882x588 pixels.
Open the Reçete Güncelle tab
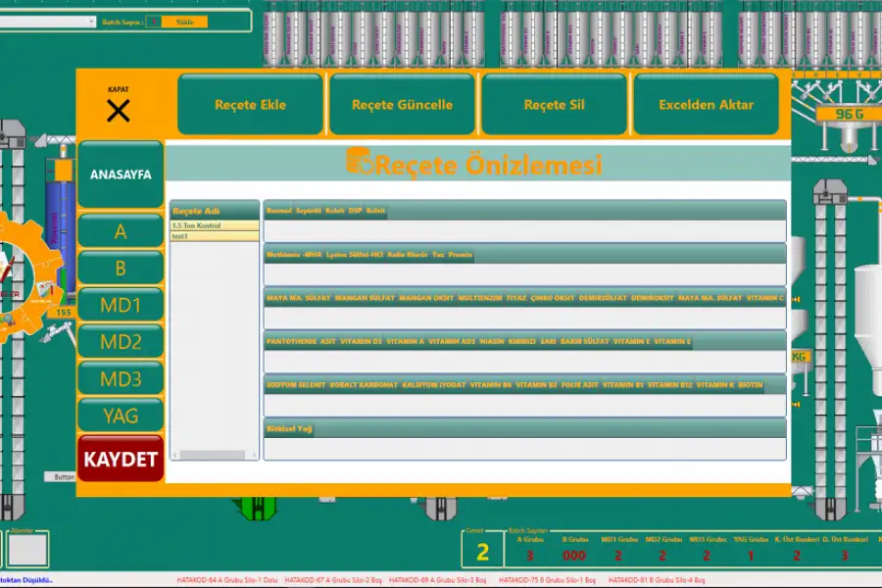[402, 105]
